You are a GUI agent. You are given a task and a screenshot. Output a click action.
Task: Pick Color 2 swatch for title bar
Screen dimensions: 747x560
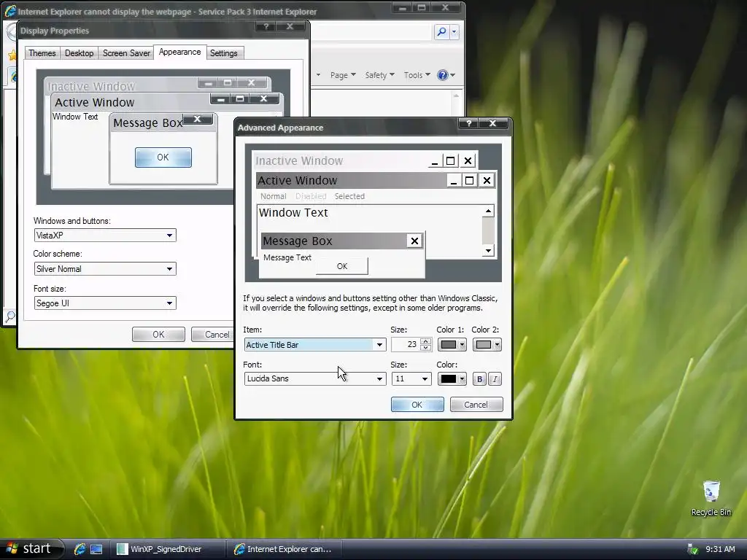pos(487,345)
